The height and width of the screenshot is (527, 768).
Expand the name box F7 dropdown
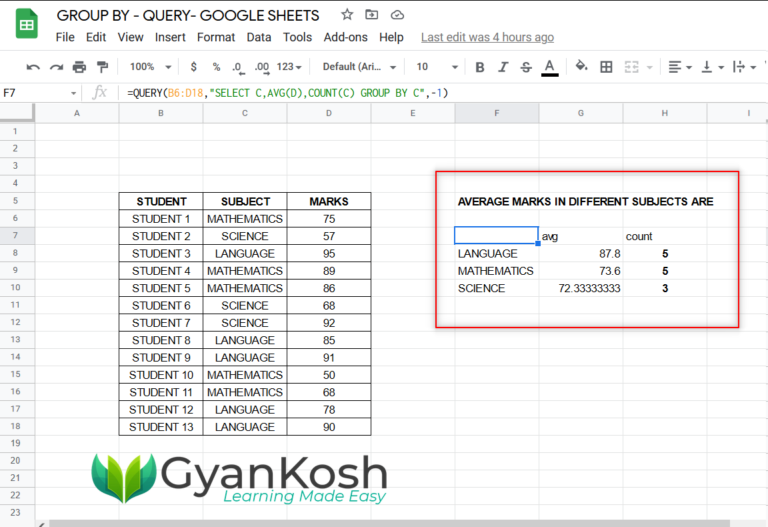[x=73, y=93]
